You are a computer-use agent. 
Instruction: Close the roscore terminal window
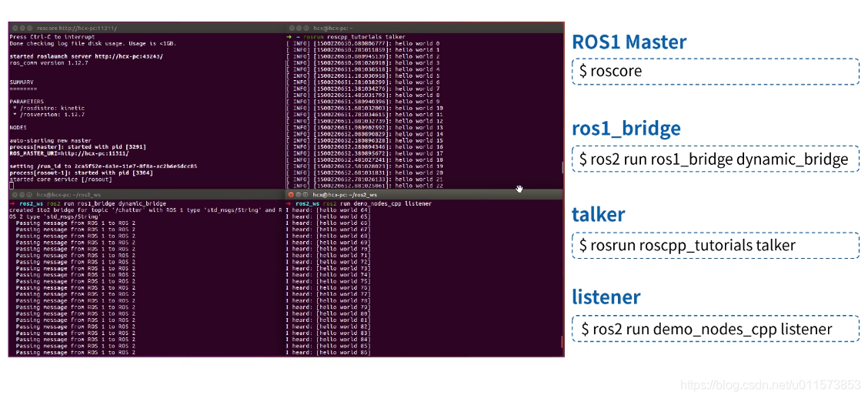point(15,28)
